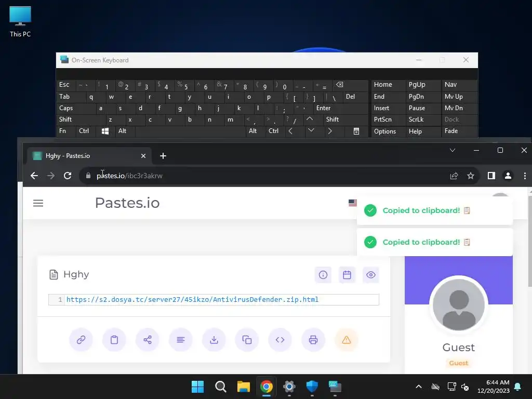This screenshot has height=399, width=532.
Task: Click the backspace key on On-Screen Keyboard
Action: pyautogui.click(x=351, y=85)
